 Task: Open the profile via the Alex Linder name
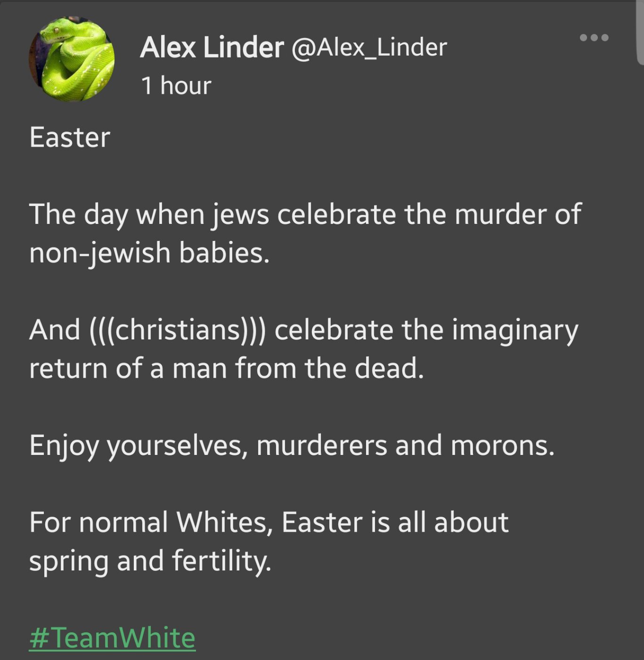pos(212,48)
